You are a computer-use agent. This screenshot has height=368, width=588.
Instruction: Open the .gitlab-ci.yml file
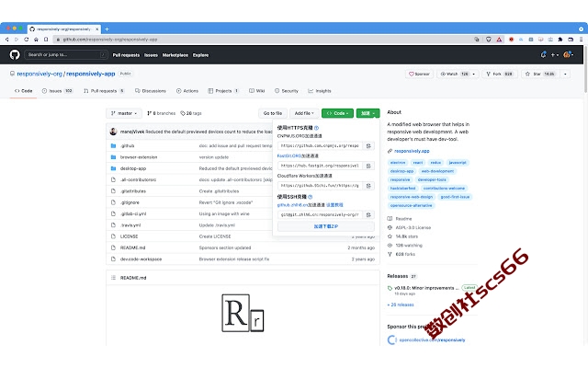(133, 213)
